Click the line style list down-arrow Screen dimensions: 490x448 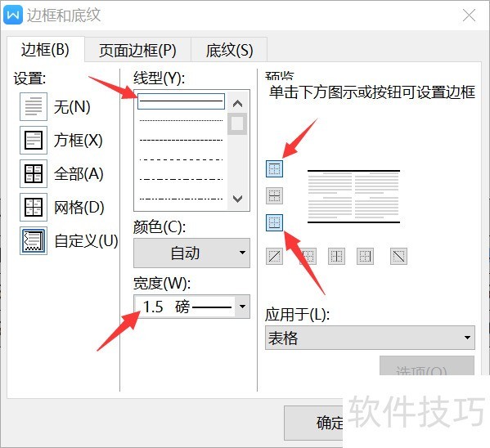(x=238, y=199)
